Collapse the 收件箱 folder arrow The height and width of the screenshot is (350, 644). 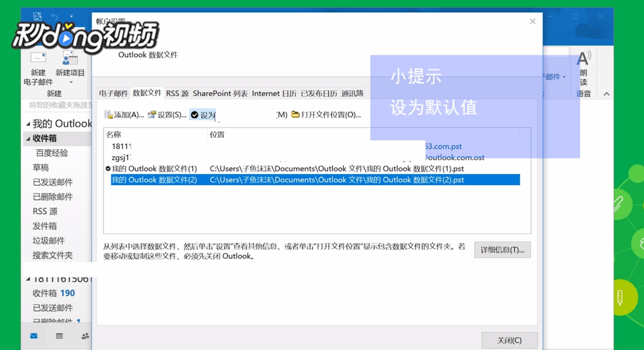click(28, 139)
